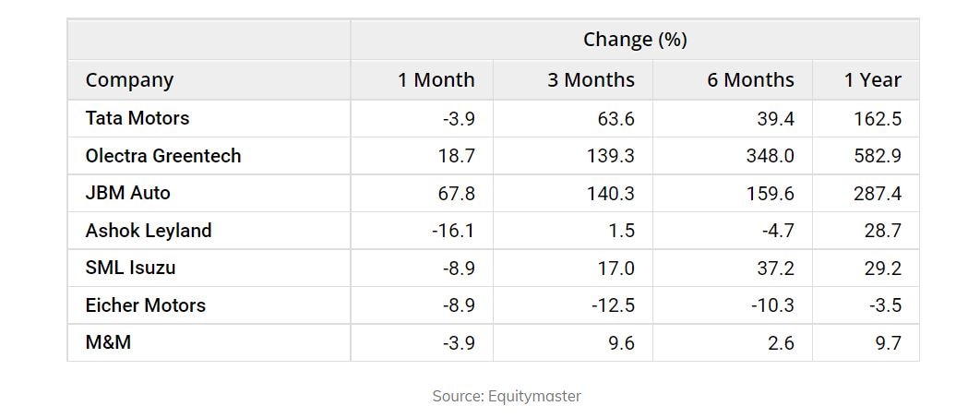The height and width of the screenshot is (418, 980).
Task: Select Ashok Leyland's 1 Month value -16.1
Action: (452, 231)
